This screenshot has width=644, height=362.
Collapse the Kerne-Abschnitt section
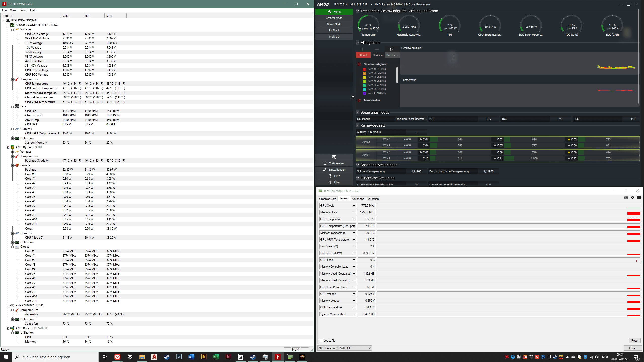tap(358, 125)
